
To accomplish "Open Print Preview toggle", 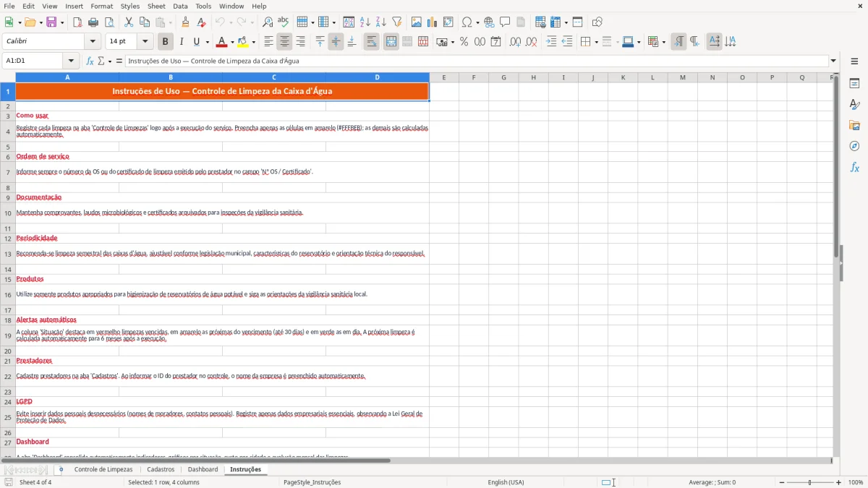I will coord(109,22).
